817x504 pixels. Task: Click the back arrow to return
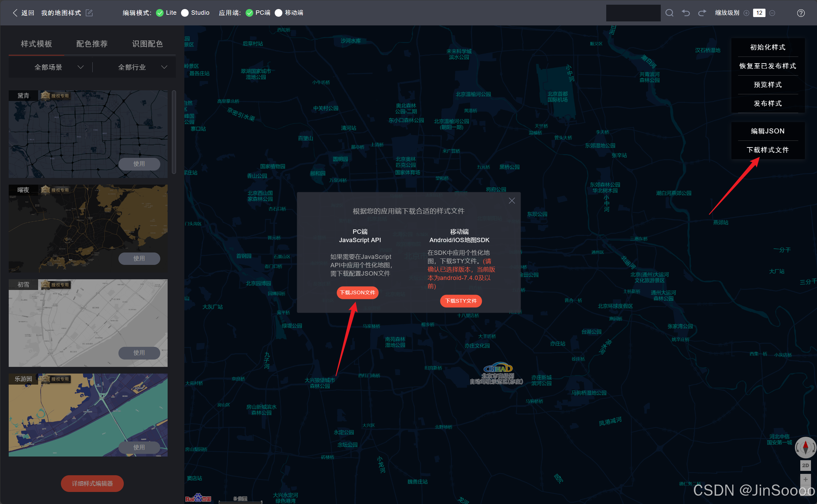click(15, 13)
